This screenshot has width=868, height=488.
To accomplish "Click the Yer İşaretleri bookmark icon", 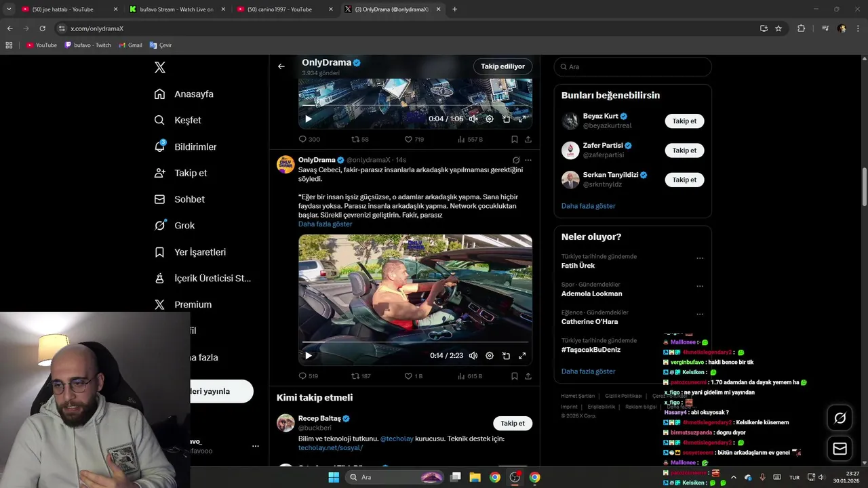I will tap(159, 252).
